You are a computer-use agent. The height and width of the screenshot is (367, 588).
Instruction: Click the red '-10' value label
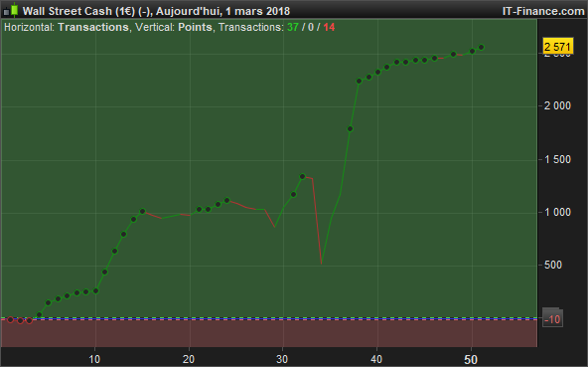point(552,319)
